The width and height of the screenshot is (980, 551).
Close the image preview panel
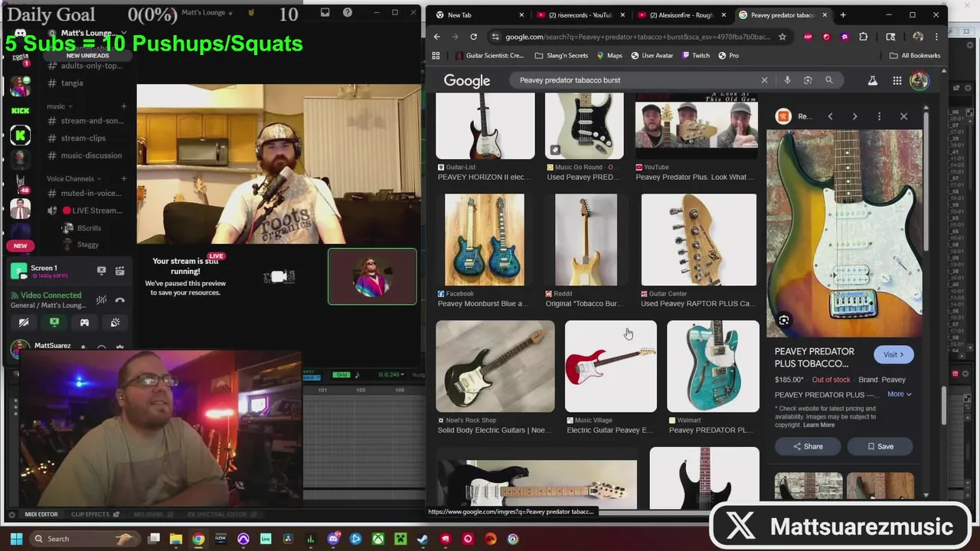[903, 116]
